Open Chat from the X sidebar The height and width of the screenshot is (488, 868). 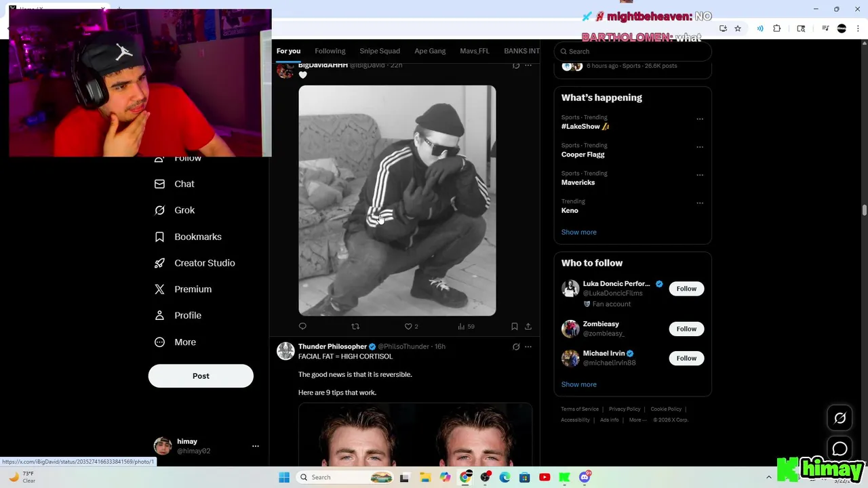(x=174, y=184)
